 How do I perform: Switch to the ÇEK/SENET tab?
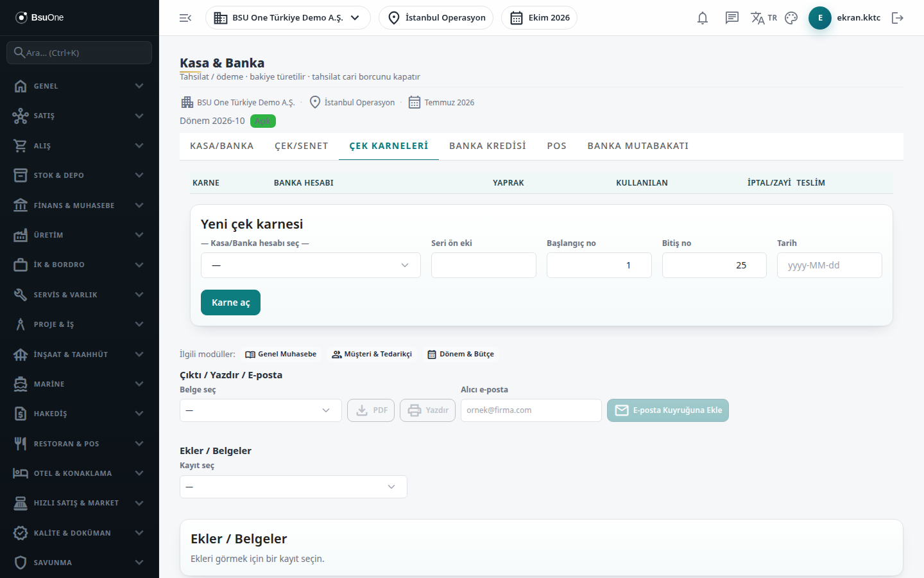coord(302,146)
